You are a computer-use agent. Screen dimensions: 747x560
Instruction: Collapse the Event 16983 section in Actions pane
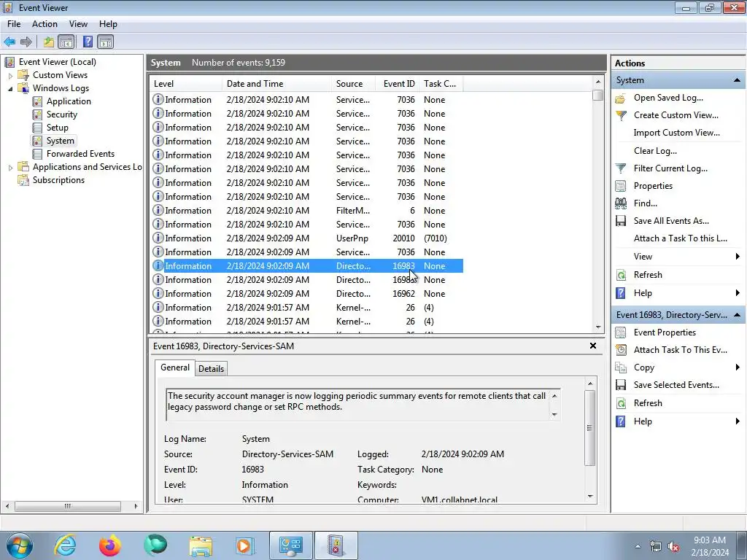737,315
